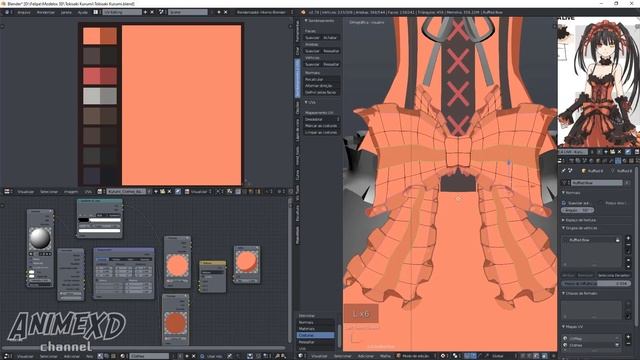640x360 pixels.
Task: Collapse the Sombreamento panel in tool shelf
Action: click(320, 20)
